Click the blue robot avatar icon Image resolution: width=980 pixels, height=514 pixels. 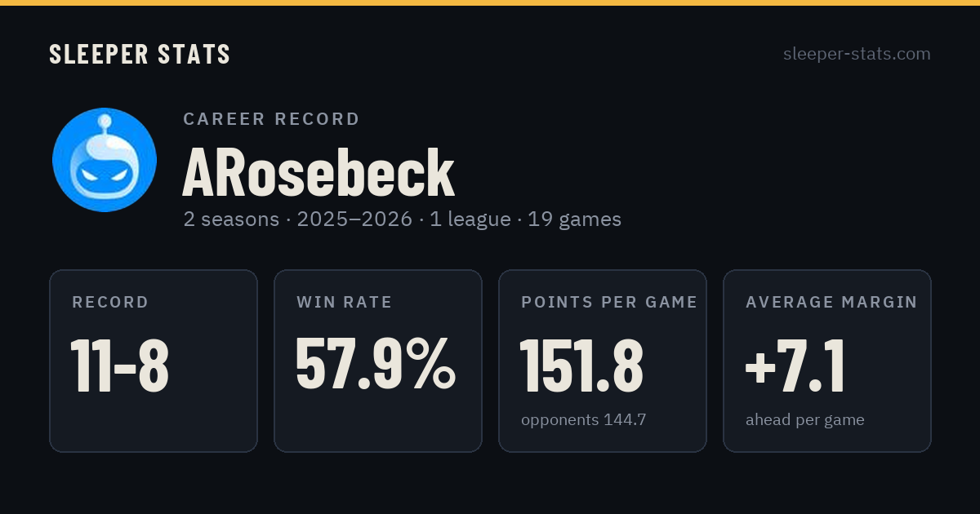(105, 160)
